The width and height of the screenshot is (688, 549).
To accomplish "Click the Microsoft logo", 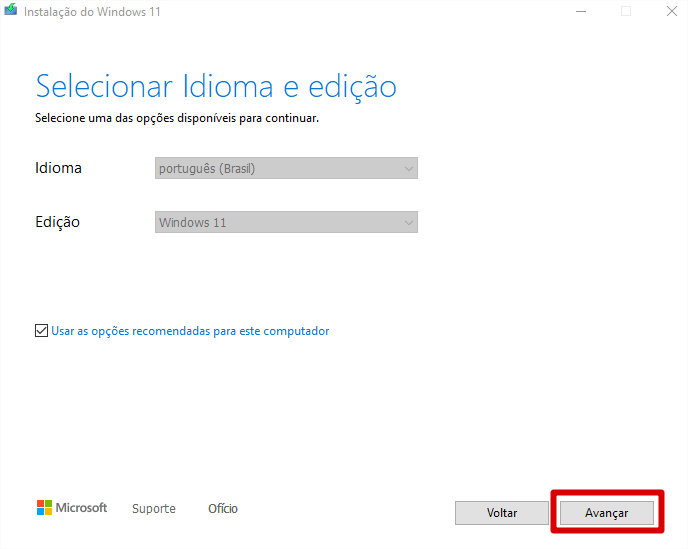I will click(x=72, y=508).
